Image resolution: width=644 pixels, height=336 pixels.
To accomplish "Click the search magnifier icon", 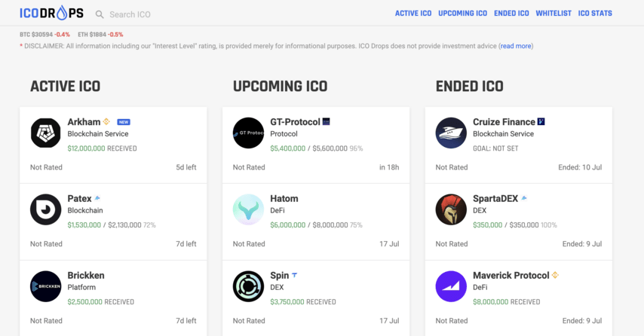I will [100, 14].
